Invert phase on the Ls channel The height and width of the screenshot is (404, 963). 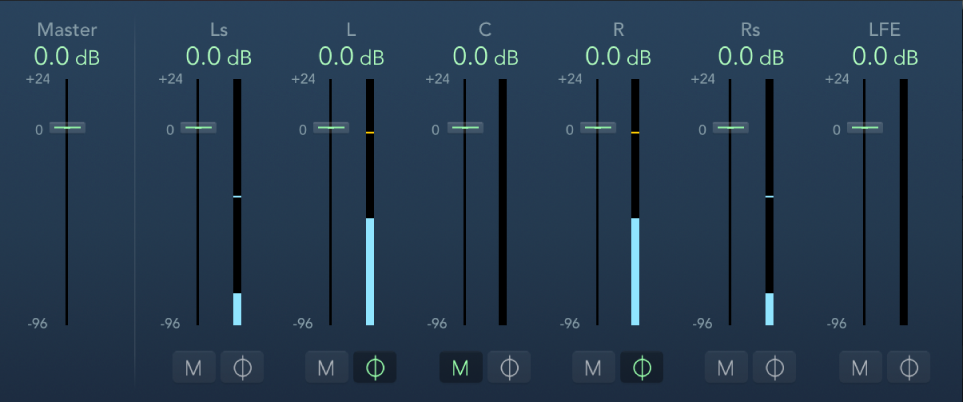(241, 368)
